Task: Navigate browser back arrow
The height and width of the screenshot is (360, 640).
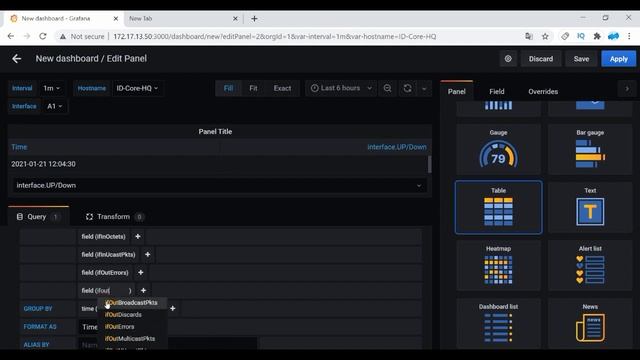Action: (x=11, y=36)
